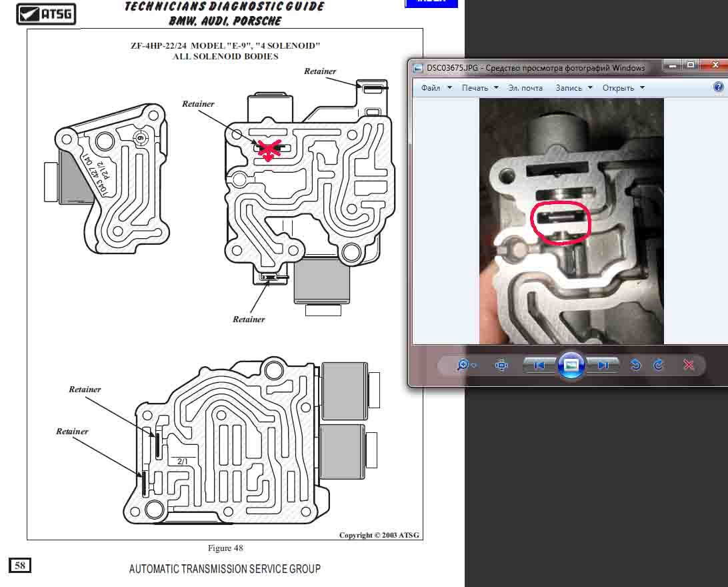Click the ATSG logo in the page header
The width and height of the screenshot is (728, 587).
coord(46,13)
